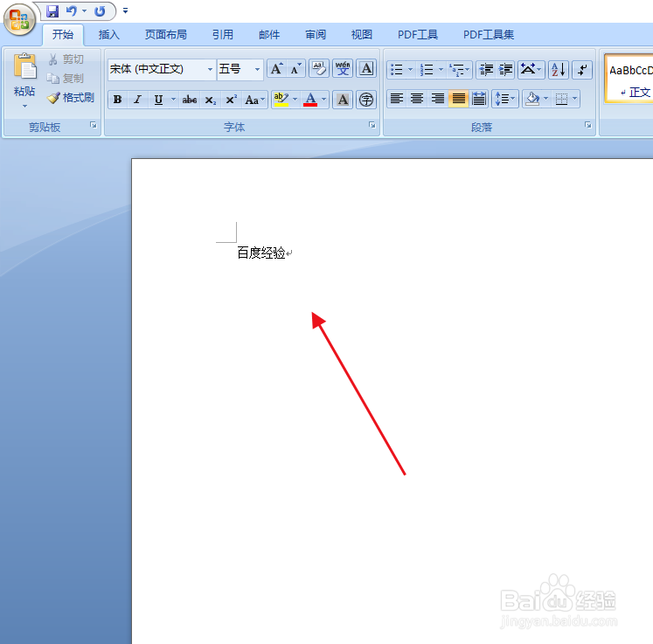Viewport: 653px width, 644px height.
Task: Open Asian layout options
Action: tap(531, 69)
